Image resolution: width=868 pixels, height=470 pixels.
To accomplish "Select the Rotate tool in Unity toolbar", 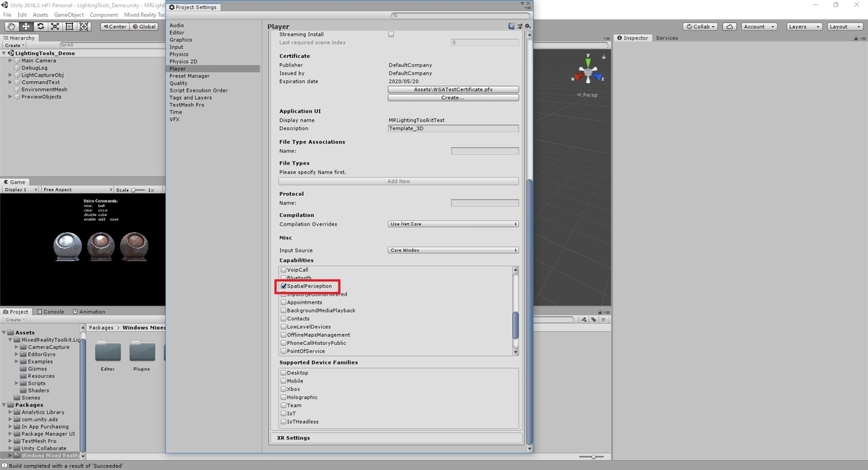I will (41, 26).
